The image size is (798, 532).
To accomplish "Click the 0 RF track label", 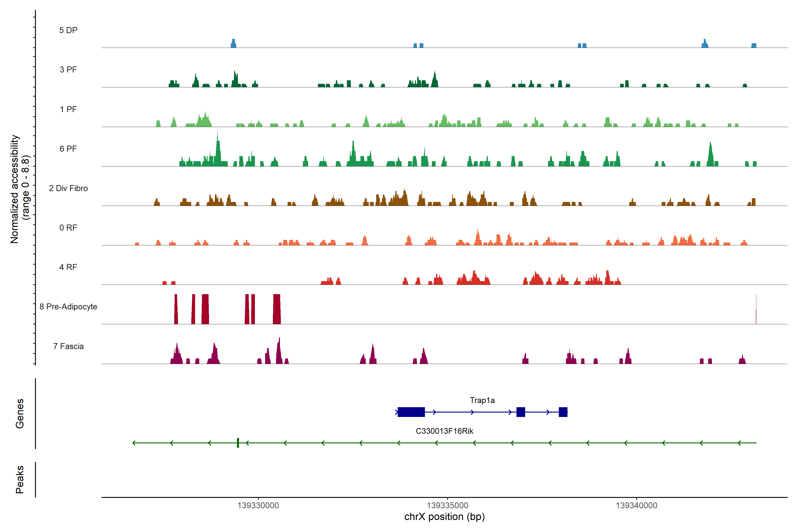I will pyautogui.click(x=68, y=228).
